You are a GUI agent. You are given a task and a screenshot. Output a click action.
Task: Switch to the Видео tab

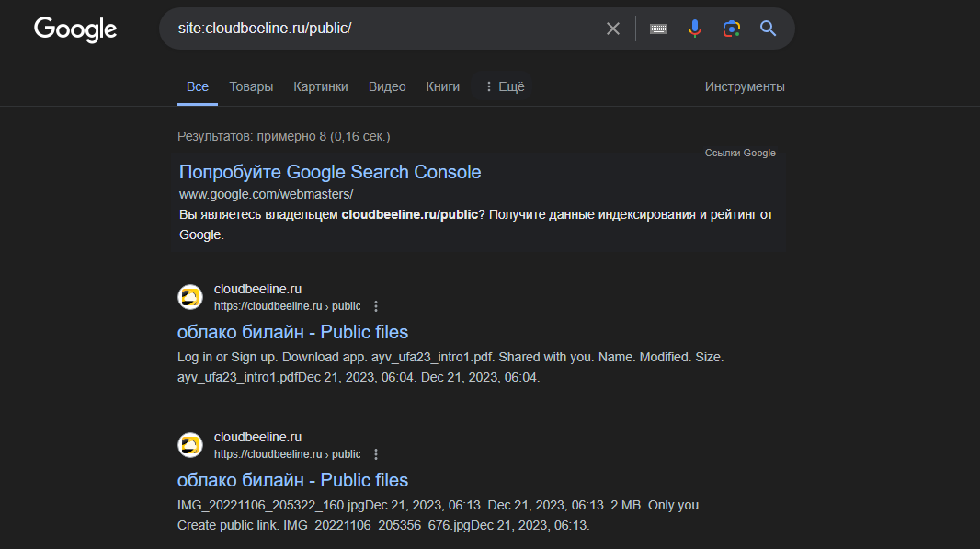pos(387,87)
